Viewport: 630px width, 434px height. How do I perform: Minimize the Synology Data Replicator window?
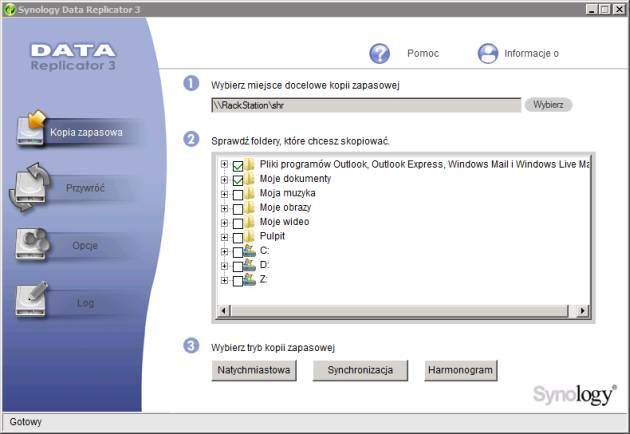[591, 9]
